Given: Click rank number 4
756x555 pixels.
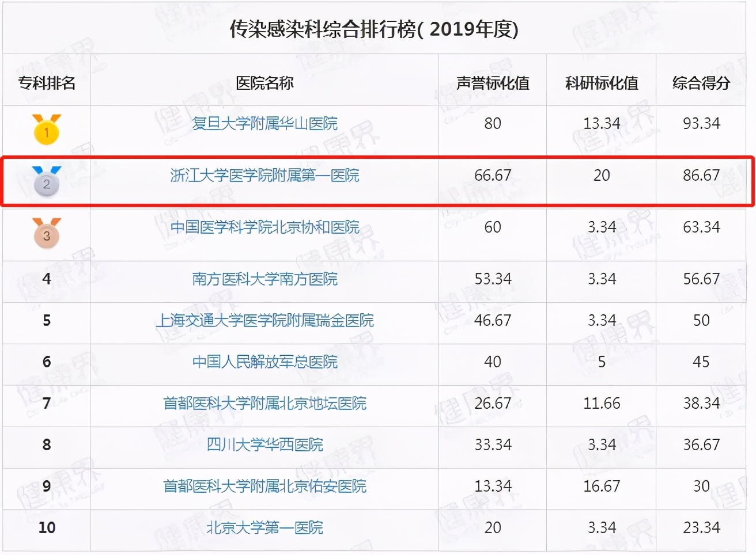Looking at the screenshot, I should [x=47, y=279].
